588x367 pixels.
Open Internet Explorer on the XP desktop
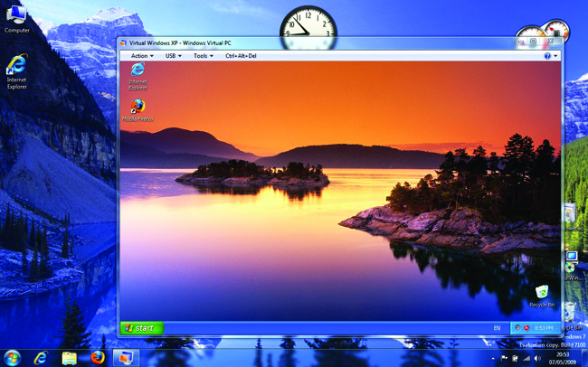tap(138, 77)
